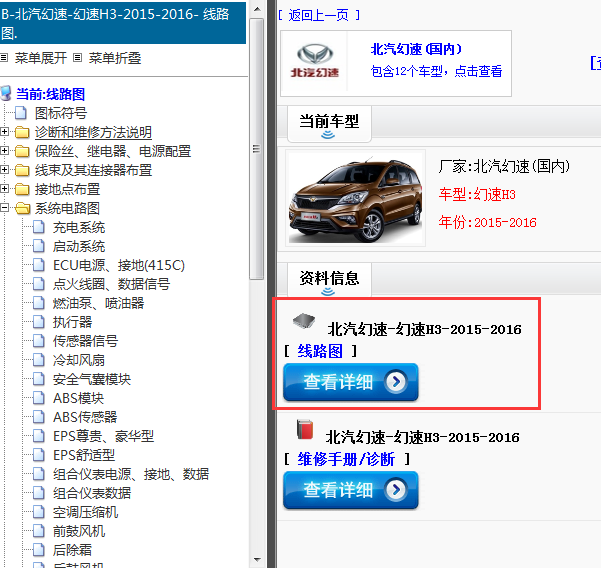This screenshot has width=601, height=568.
Task: Select the 当前车型 tab
Action: pyautogui.click(x=329, y=123)
